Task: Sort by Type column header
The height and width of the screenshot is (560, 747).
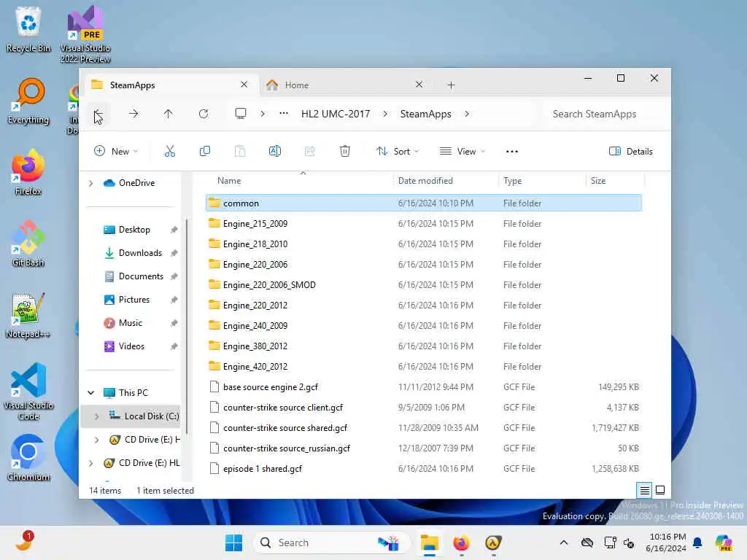Action: point(542,181)
